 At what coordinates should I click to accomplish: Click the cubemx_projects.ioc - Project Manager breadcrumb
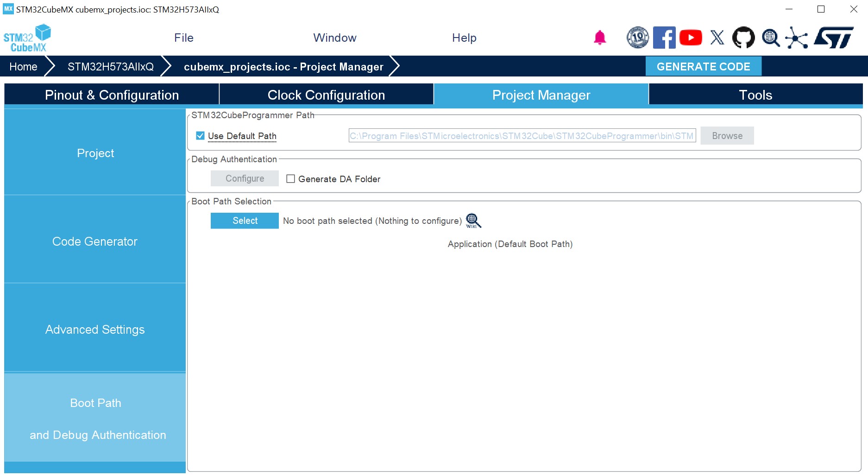pos(283,67)
